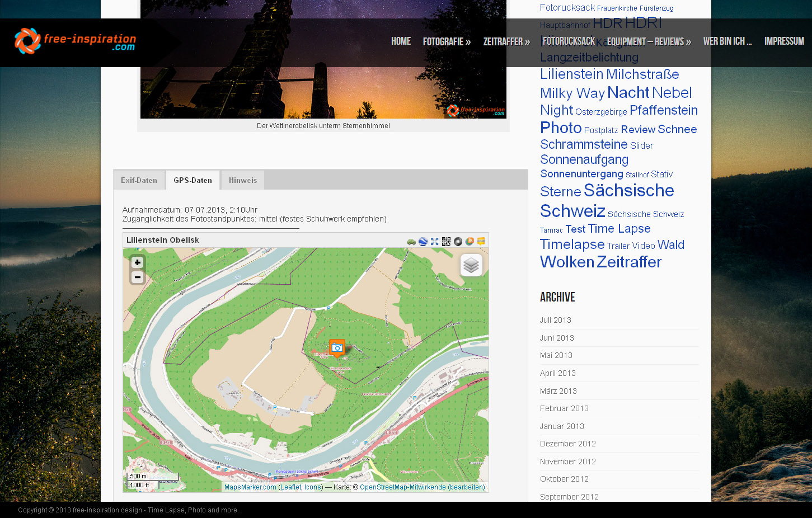The image size is (812, 518).
Task: Select the GPS-Daten tab
Action: pyautogui.click(x=193, y=180)
